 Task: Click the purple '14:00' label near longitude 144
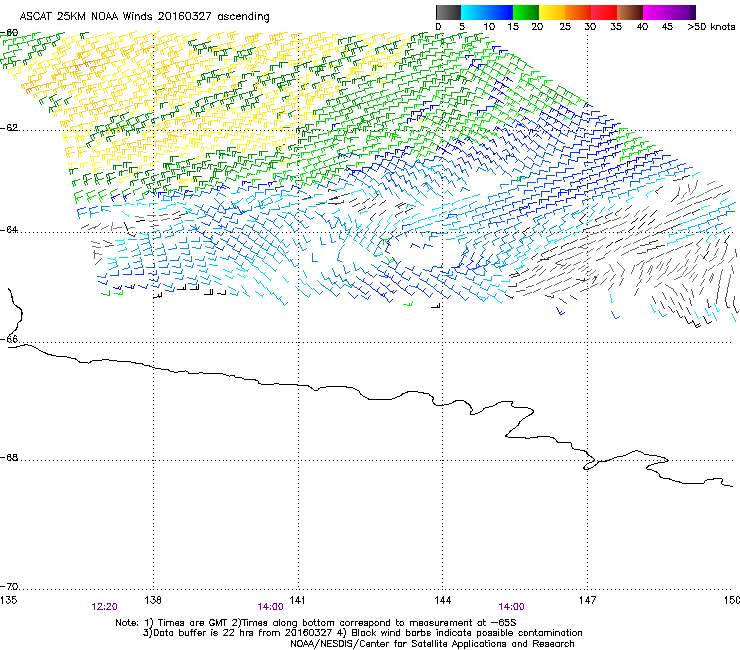tap(512, 607)
